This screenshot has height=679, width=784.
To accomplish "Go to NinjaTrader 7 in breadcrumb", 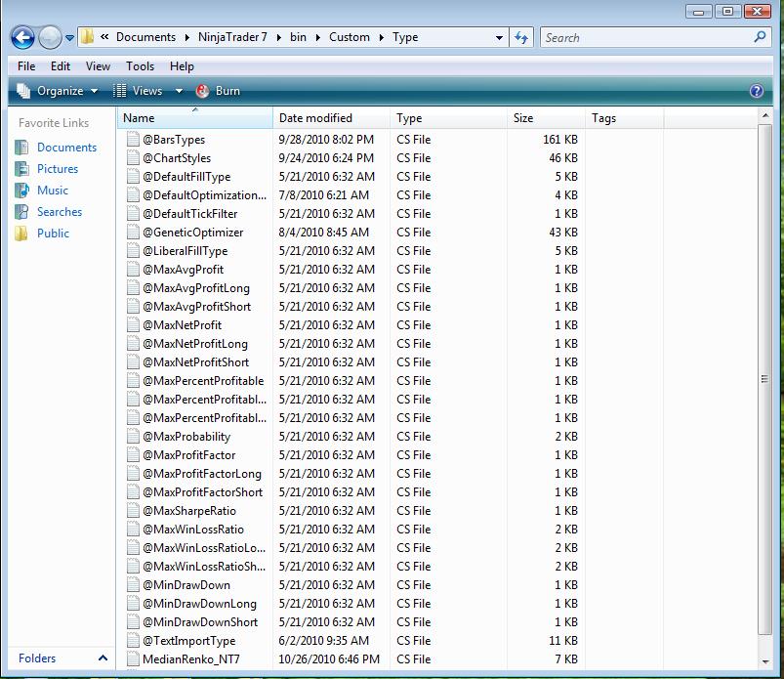I will [232, 37].
